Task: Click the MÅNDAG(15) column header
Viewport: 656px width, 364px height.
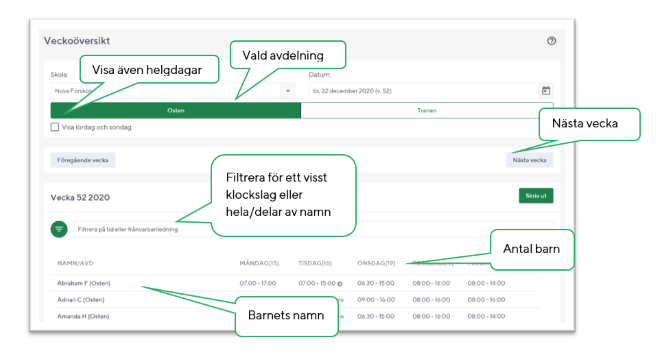Action: click(259, 263)
